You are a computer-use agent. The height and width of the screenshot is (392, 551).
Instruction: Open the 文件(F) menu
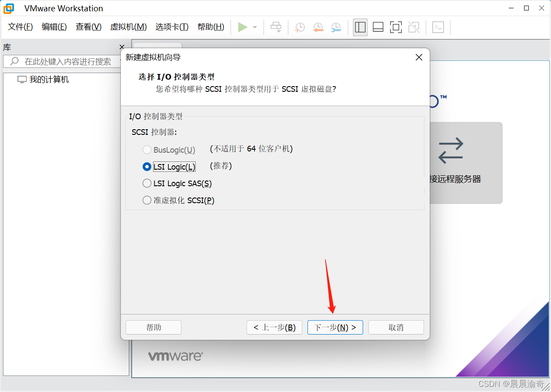click(20, 27)
